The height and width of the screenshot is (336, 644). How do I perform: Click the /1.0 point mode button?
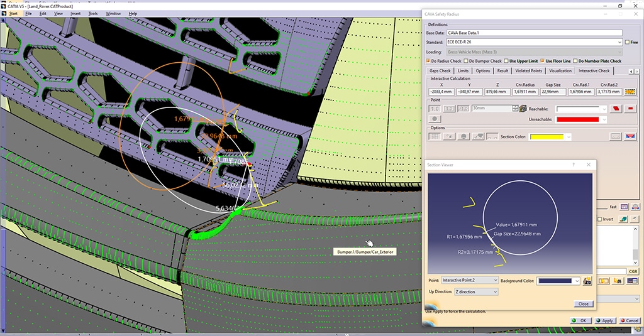tap(464, 109)
